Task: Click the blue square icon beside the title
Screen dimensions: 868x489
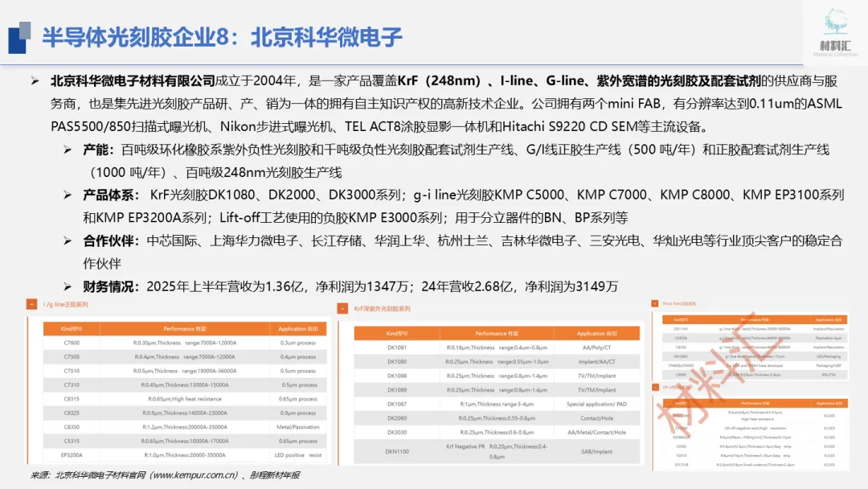Action: (19, 38)
